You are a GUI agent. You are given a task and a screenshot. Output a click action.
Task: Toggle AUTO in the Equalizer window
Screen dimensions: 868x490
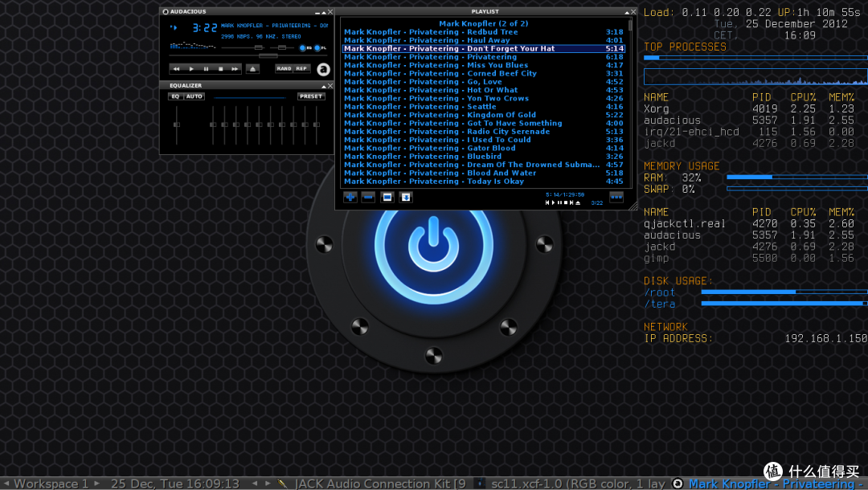click(194, 96)
